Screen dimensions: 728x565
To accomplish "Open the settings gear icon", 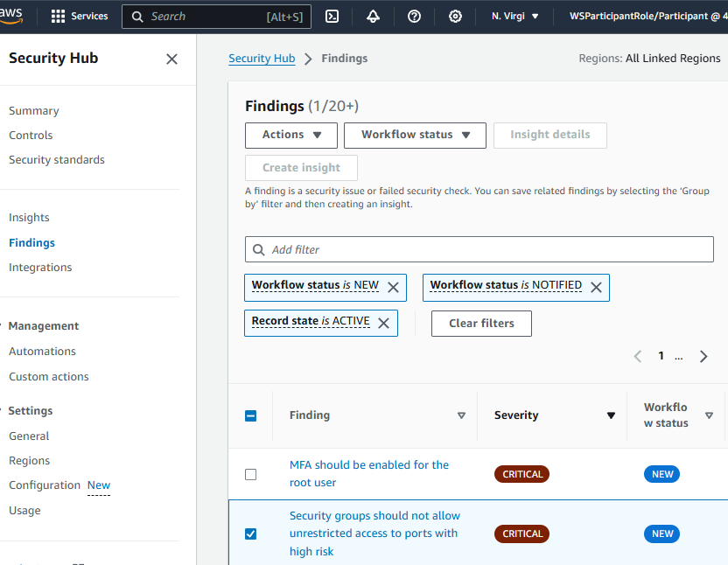I will click(x=455, y=17).
